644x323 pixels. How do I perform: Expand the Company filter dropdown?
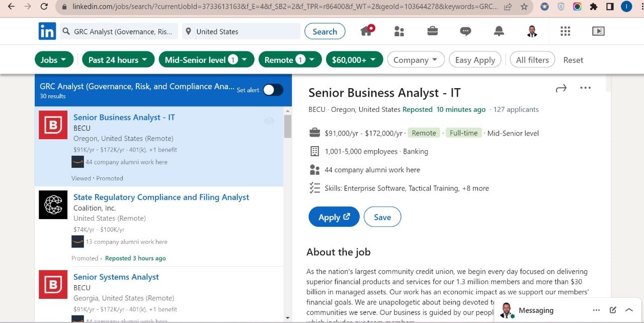pyautogui.click(x=416, y=60)
